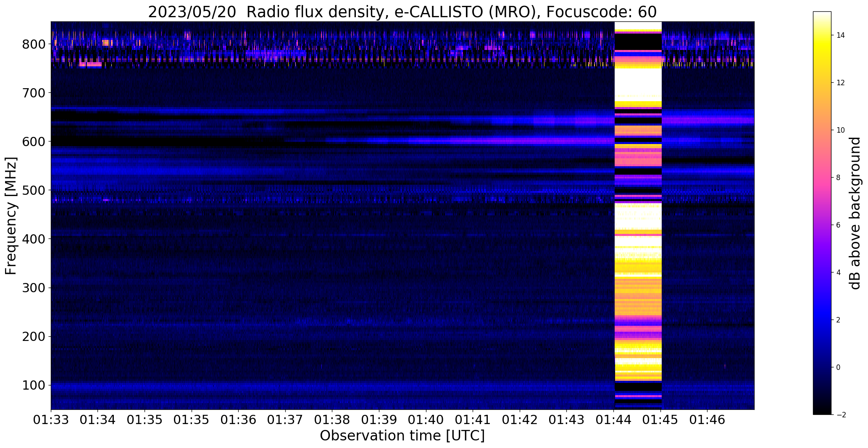Viewport: 868px width, 448px height.
Task: Click the 600 frequency tick label
Action: coord(34,141)
